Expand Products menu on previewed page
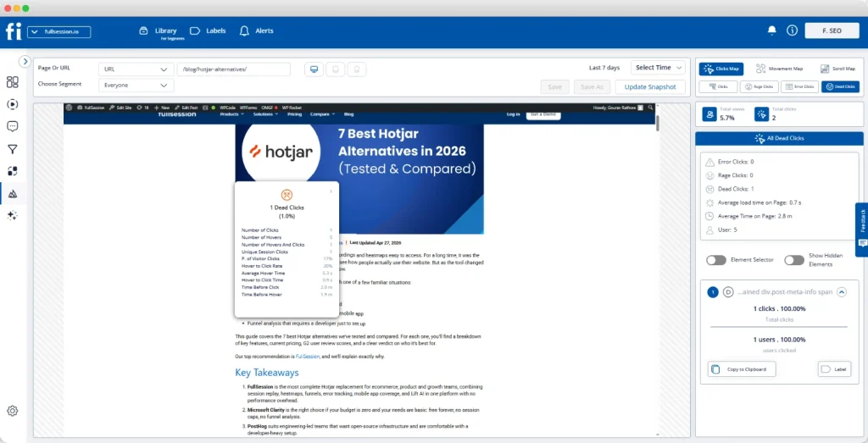 pos(232,114)
